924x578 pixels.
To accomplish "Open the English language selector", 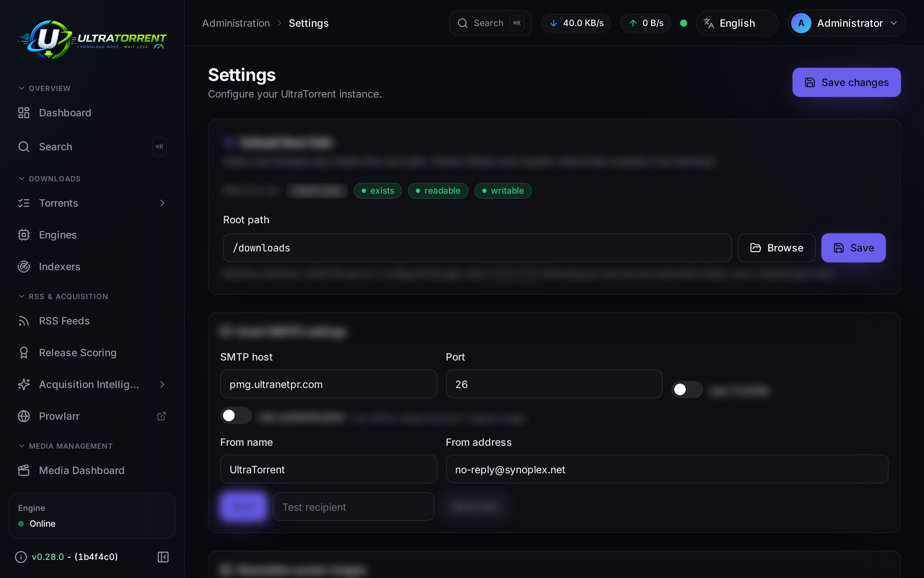I will 737,23.
